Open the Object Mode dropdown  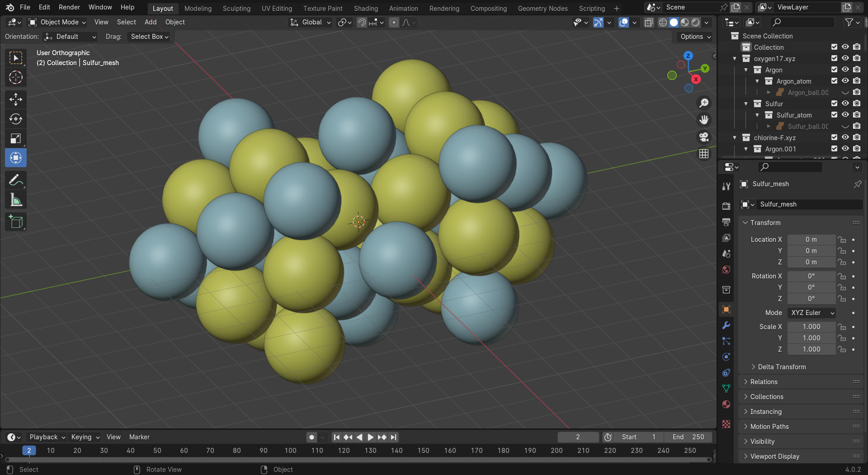pos(57,22)
